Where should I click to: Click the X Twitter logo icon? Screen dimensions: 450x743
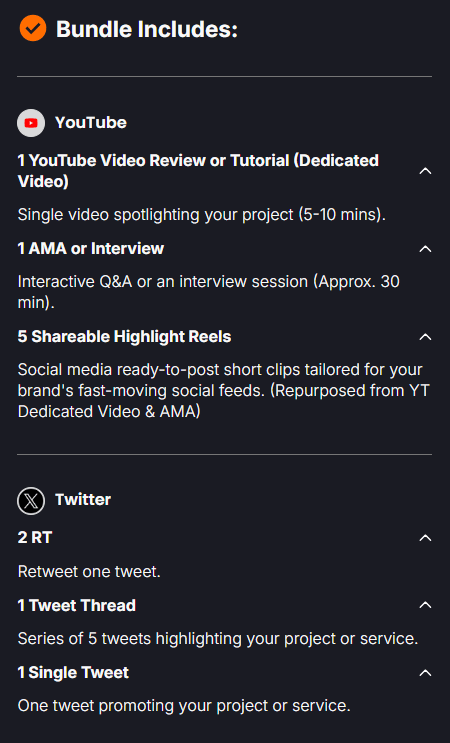pyautogui.click(x=31, y=501)
